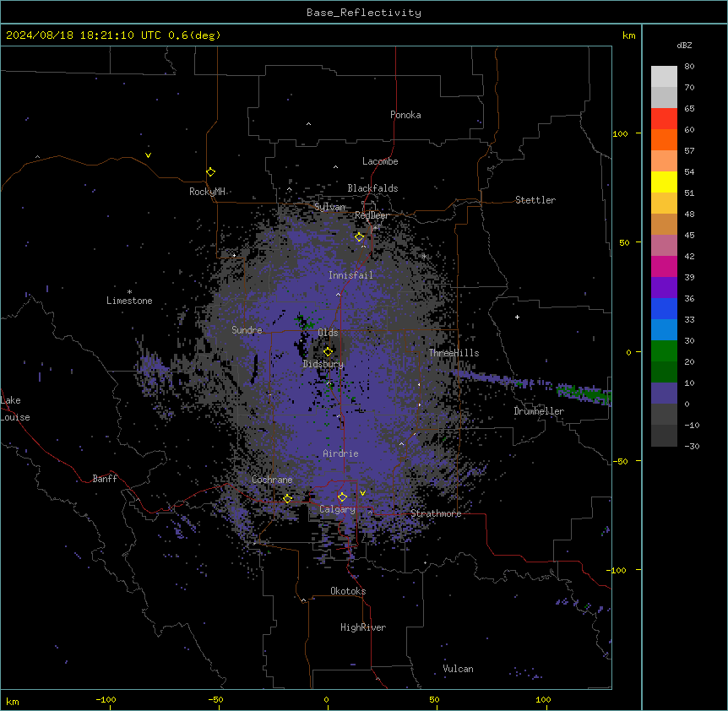
Task: Choose the magenta legend swatch below 42
Action: [x=664, y=266]
